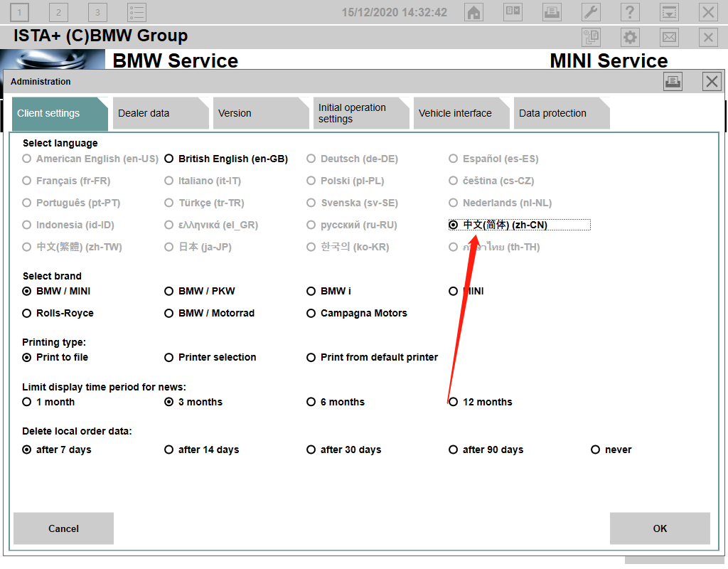The image size is (728, 569).
Task: Open the operations list icon beside tab 3
Action: pyautogui.click(x=136, y=12)
